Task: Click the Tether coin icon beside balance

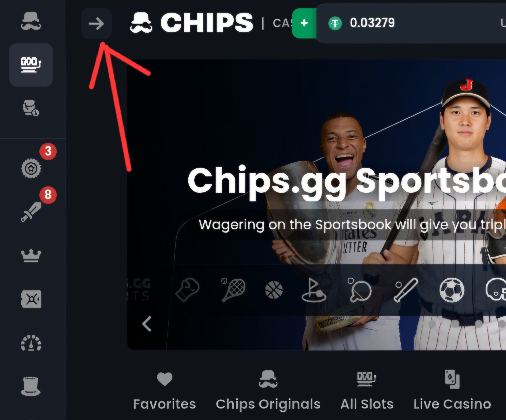Action: 335,23
